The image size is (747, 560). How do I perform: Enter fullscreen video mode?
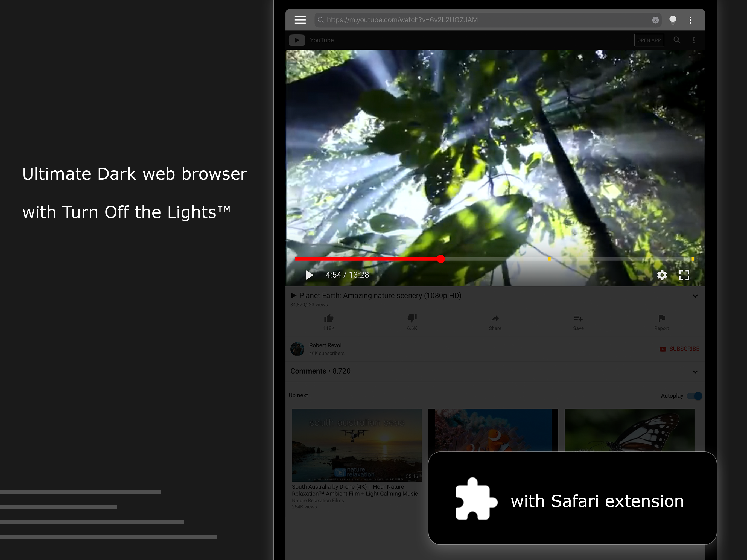[684, 275]
